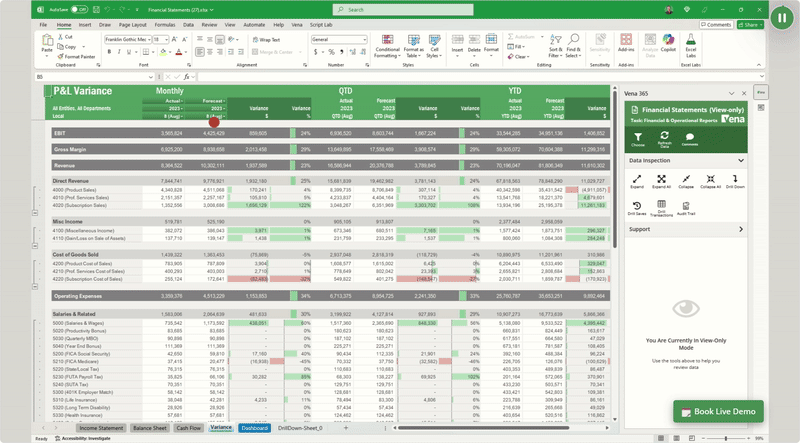Open the fill color swatch

pyautogui.click(x=163, y=52)
